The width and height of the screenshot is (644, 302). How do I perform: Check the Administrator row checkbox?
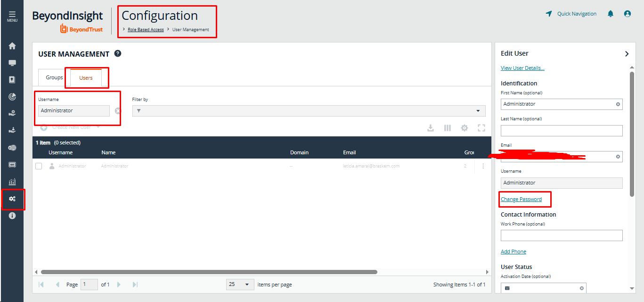tap(39, 166)
